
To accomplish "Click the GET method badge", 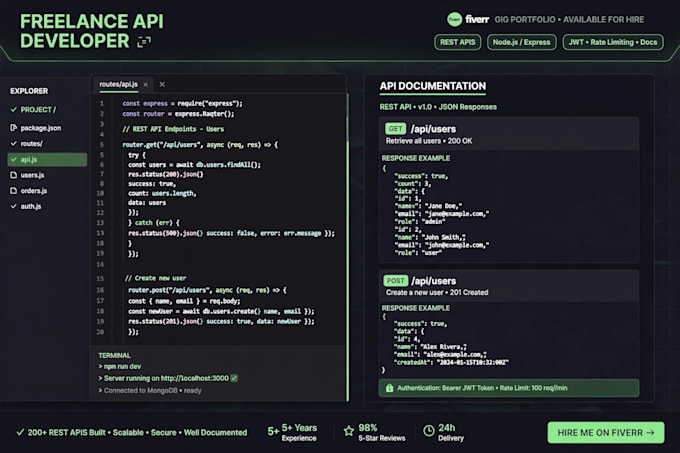I will point(396,129).
